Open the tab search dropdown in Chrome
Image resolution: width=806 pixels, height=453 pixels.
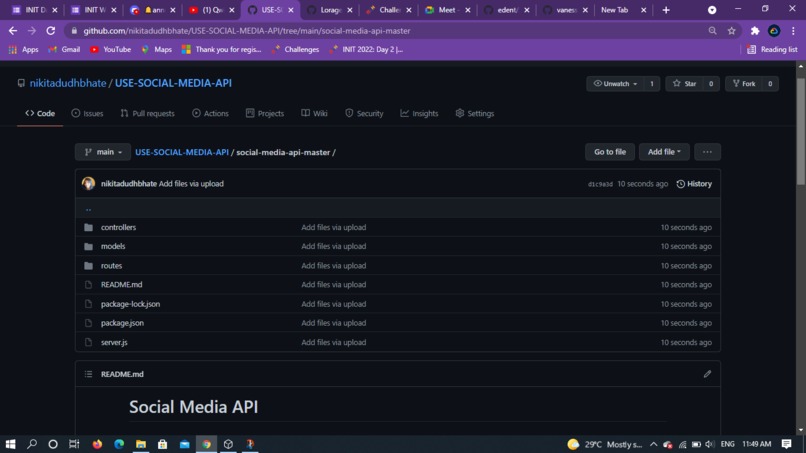coord(712,10)
